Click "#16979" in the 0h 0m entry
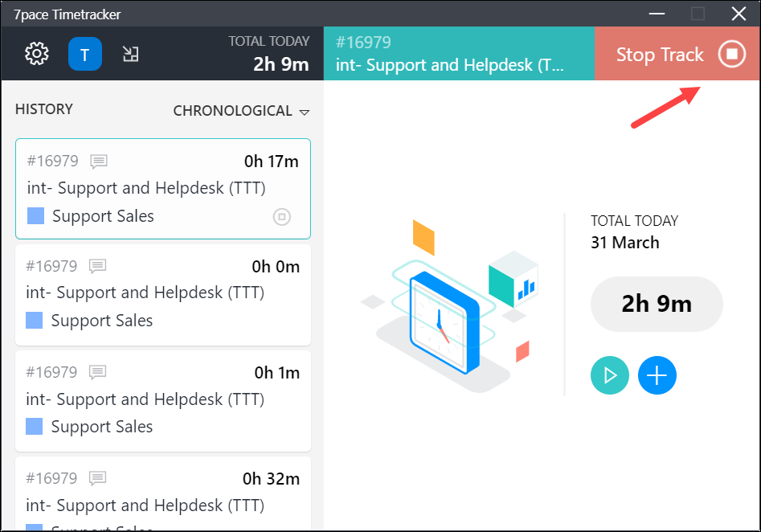 [x=51, y=266]
